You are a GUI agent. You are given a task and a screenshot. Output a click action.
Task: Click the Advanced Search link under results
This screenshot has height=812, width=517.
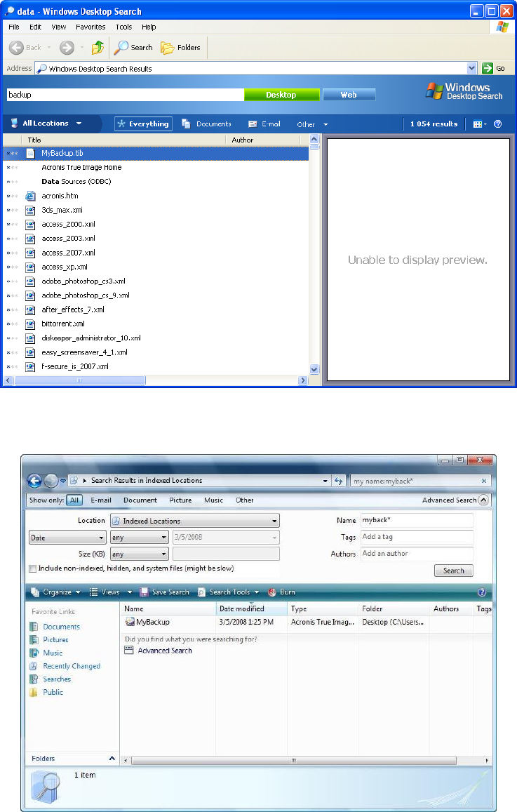165,651
